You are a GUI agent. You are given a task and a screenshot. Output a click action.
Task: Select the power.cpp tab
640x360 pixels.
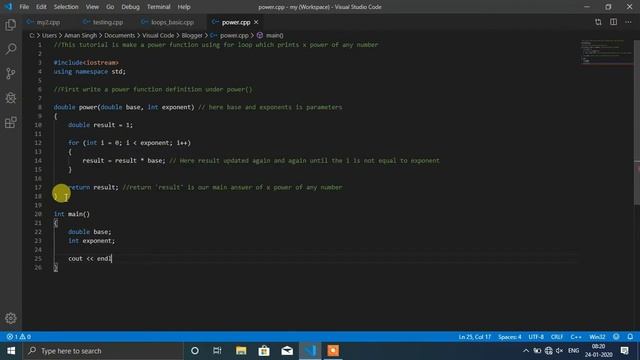(236, 22)
